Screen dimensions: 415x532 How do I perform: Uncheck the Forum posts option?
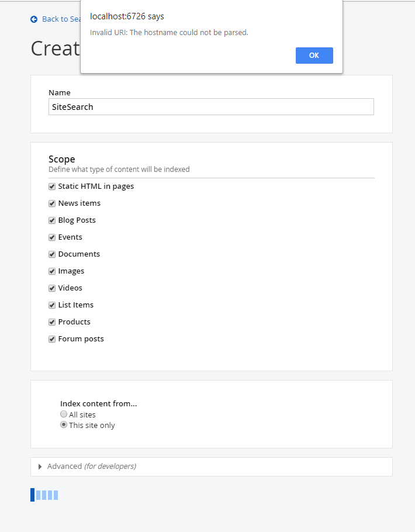[52, 338]
